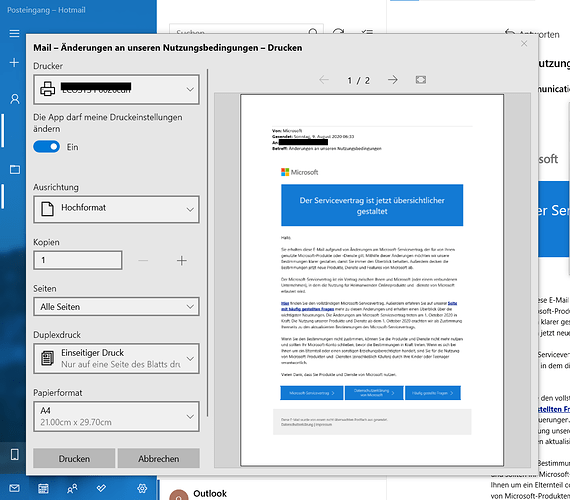Open the Drucker printer dropdown
570x500 pixels.
(116, 89)
